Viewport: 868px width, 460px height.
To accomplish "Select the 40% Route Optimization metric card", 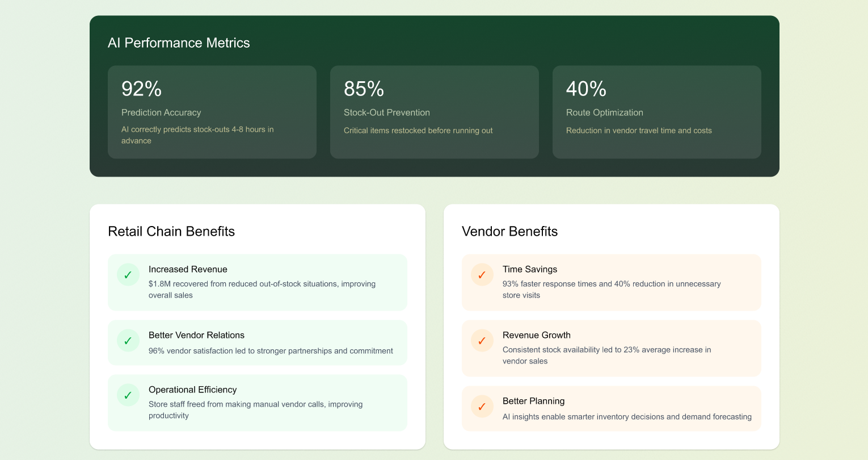I will [x=656, y=112].
